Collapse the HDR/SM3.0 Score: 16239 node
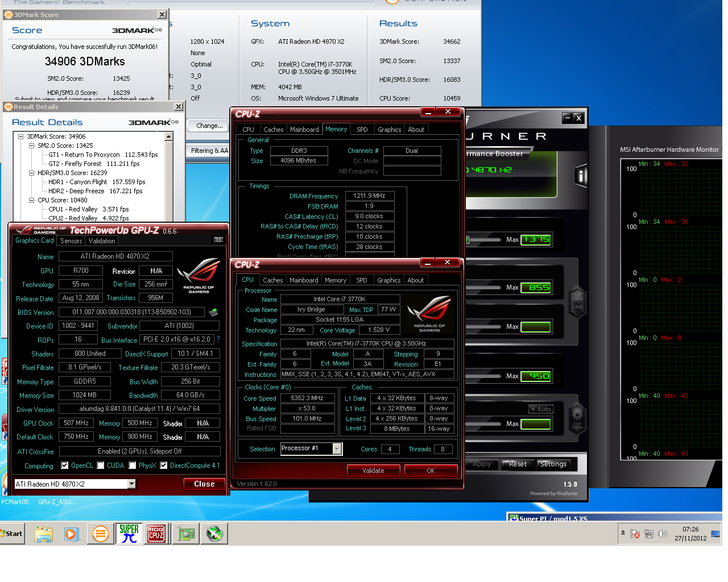 click(32, 173)
